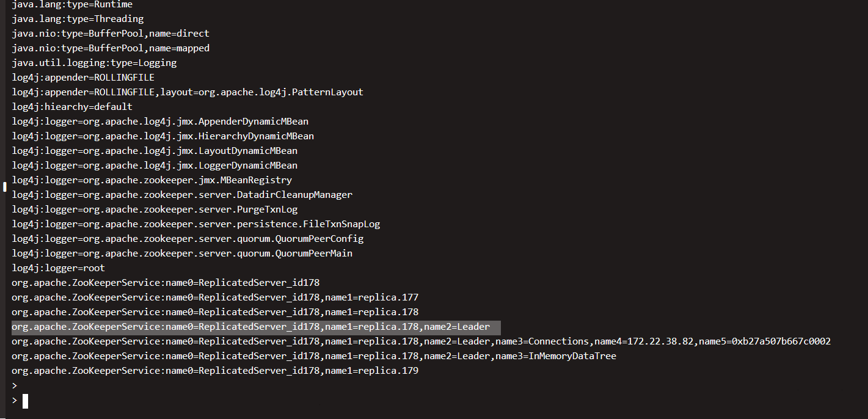This screenshot has width=868, height=419.
Task: Select the HierarchyDynamicMBean logger line
Action: 162,136
